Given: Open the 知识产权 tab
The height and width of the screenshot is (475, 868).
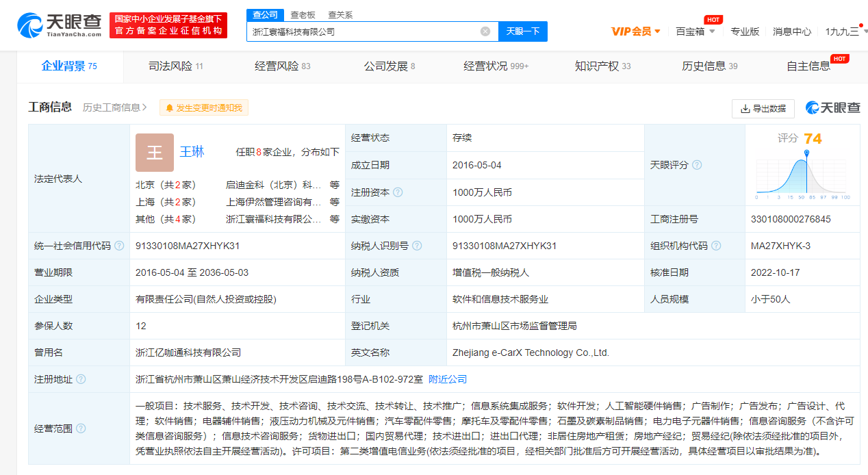Looking at the screenshot, I should tap(602, 66).
